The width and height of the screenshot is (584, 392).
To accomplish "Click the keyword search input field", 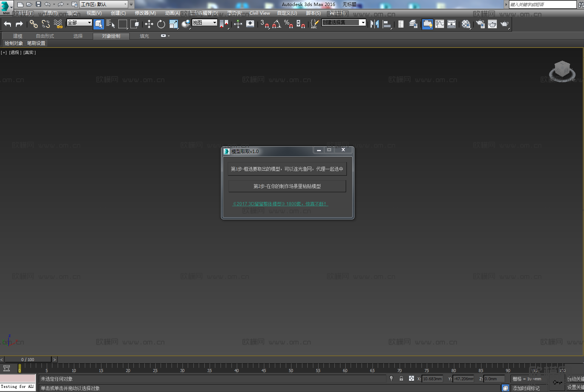I will (x=543, y=5).
